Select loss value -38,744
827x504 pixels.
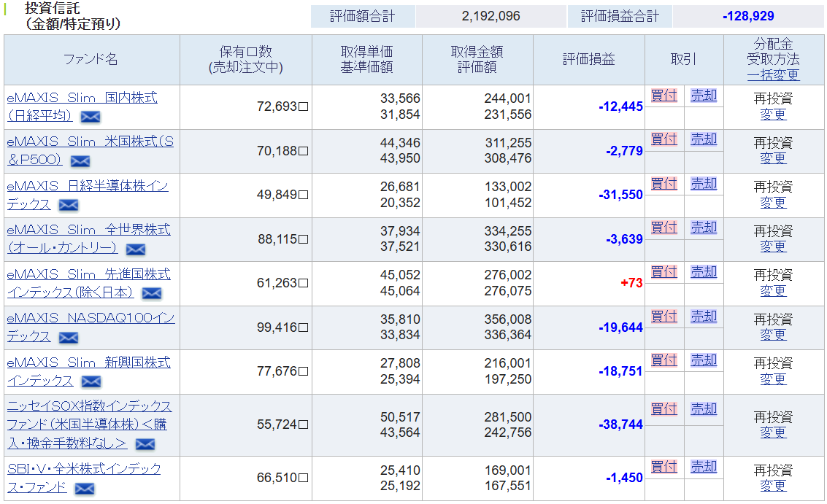[620, 424]
